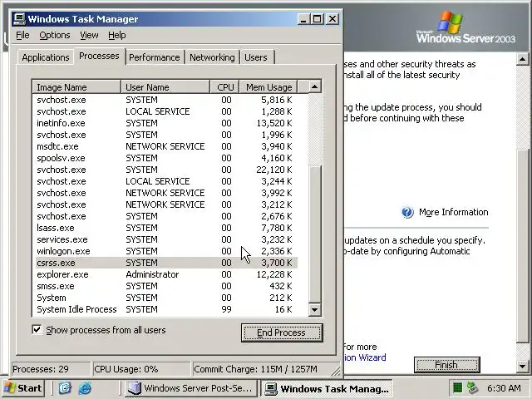Minimize the Task Manager window
The image size is (532, 399).
tap(303, 19)
